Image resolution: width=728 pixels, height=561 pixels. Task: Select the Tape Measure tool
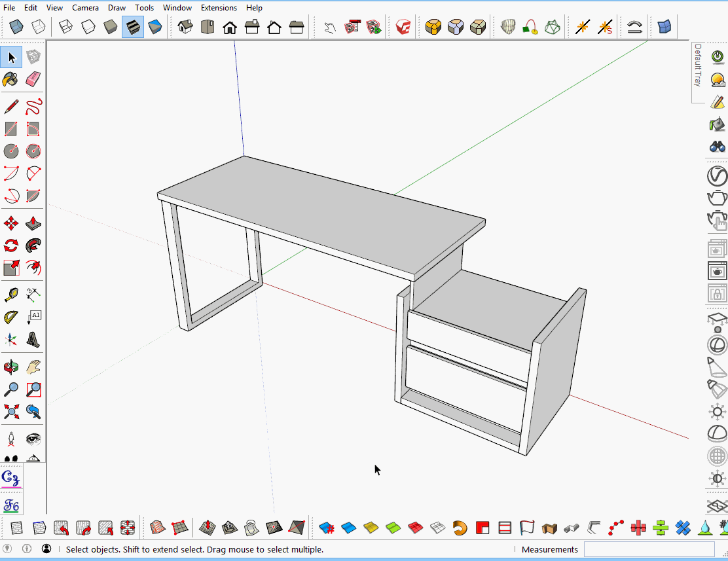(11, 295)
